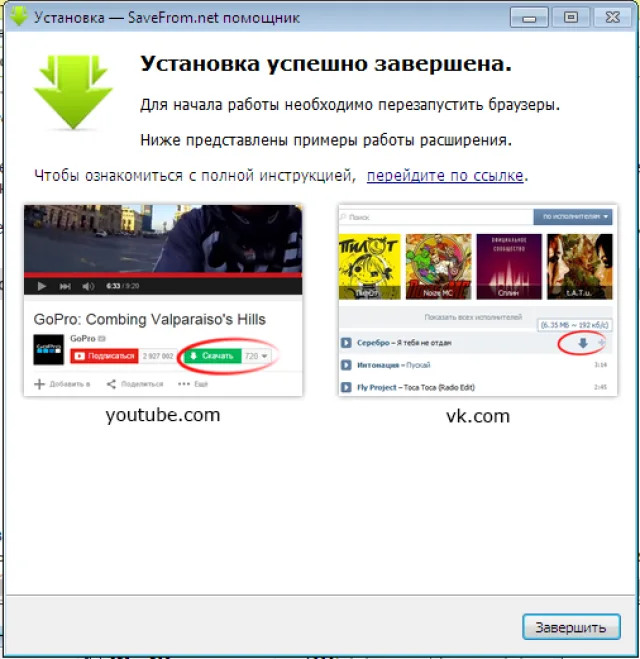The width and height of the screenshot is (640, 659).
Task: Click the three-dots Ещё option
Action: pyautogui.click(x=193, y=384)
